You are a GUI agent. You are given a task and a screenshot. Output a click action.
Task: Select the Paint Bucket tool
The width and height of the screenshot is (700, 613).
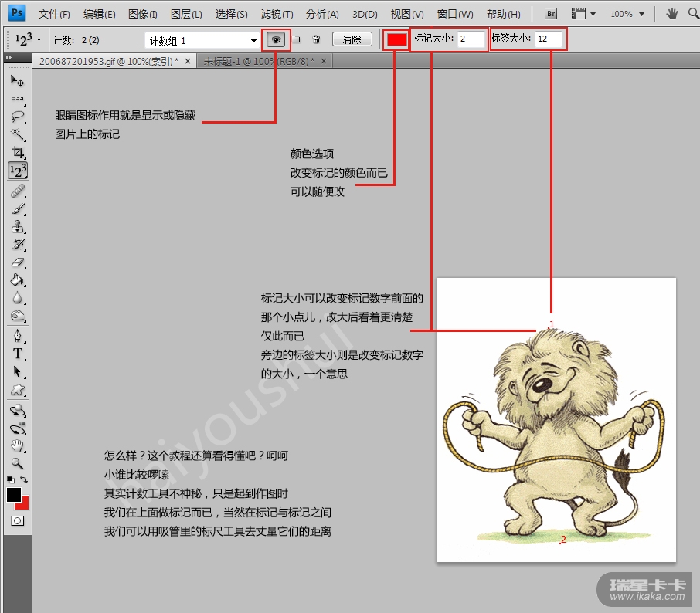(x=18, y=280)
